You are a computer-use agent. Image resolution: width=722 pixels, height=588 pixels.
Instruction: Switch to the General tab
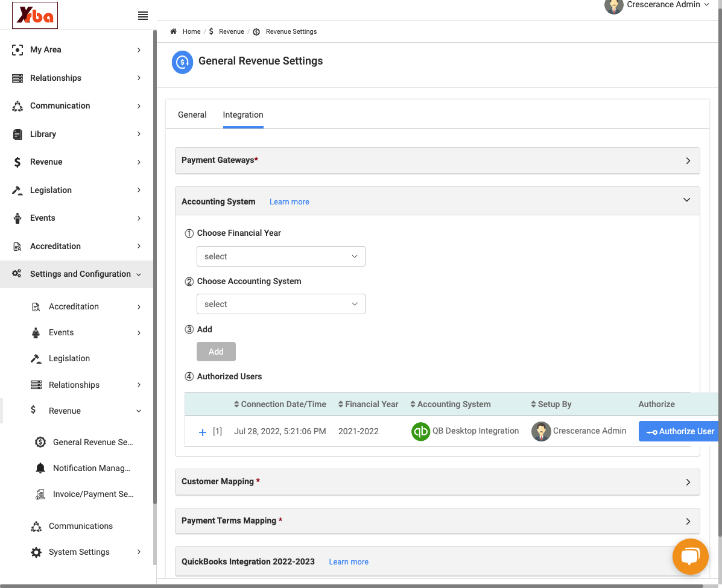coord(192,115)
